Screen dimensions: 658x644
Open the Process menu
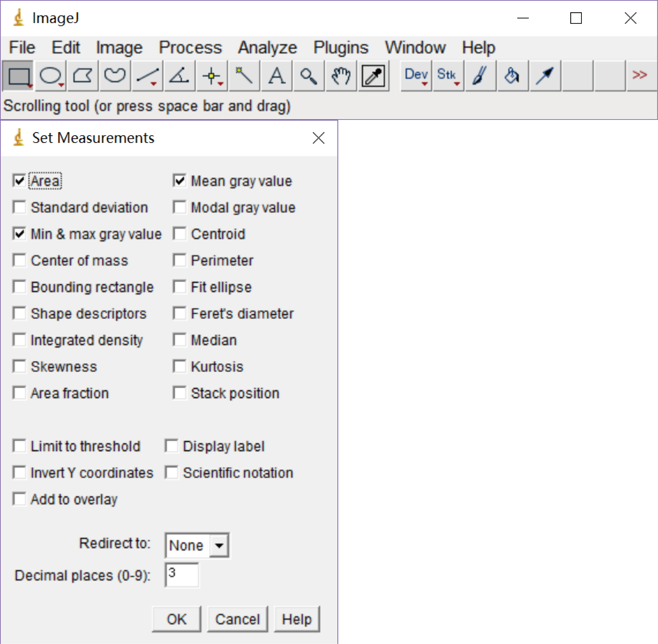pos(191,47)
